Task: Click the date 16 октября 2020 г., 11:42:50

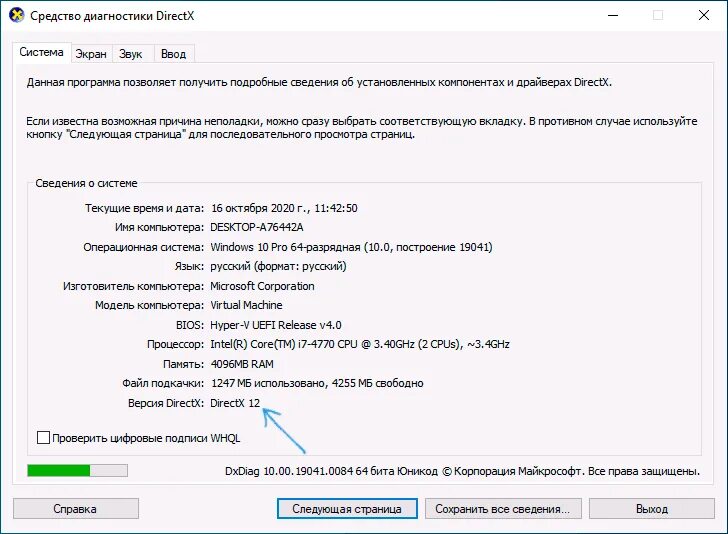Action: [284, 208]
